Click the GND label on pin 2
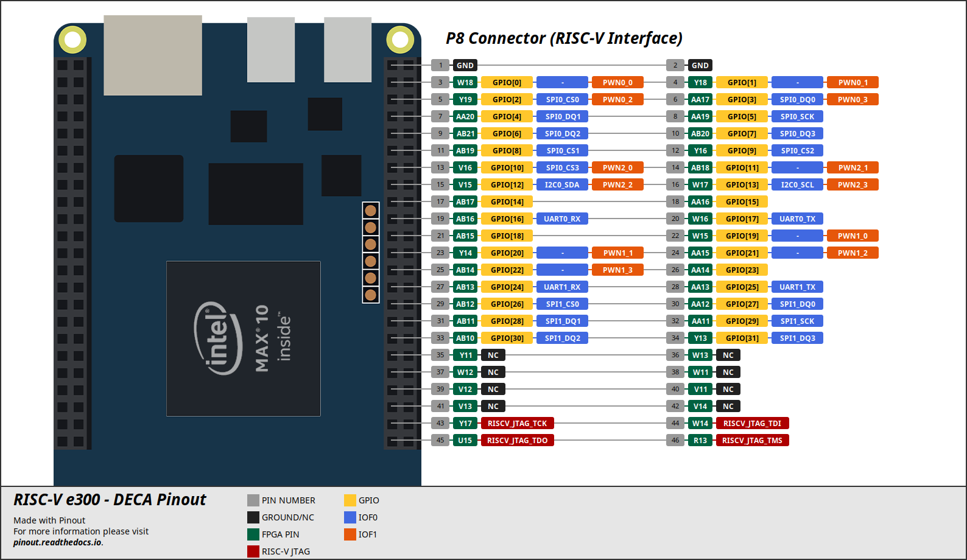This screenshot has width=967, height=560. click(700, 65)
